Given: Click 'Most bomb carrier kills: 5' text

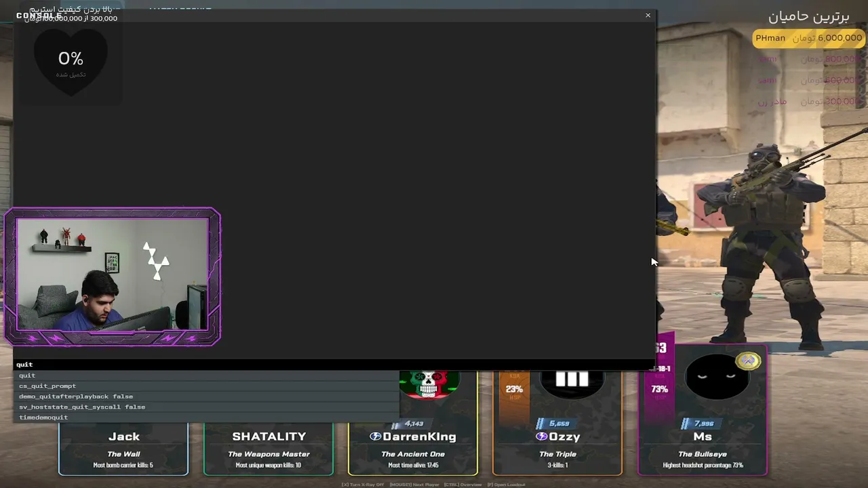Looking at the screenshot, I should coord(123,465).
